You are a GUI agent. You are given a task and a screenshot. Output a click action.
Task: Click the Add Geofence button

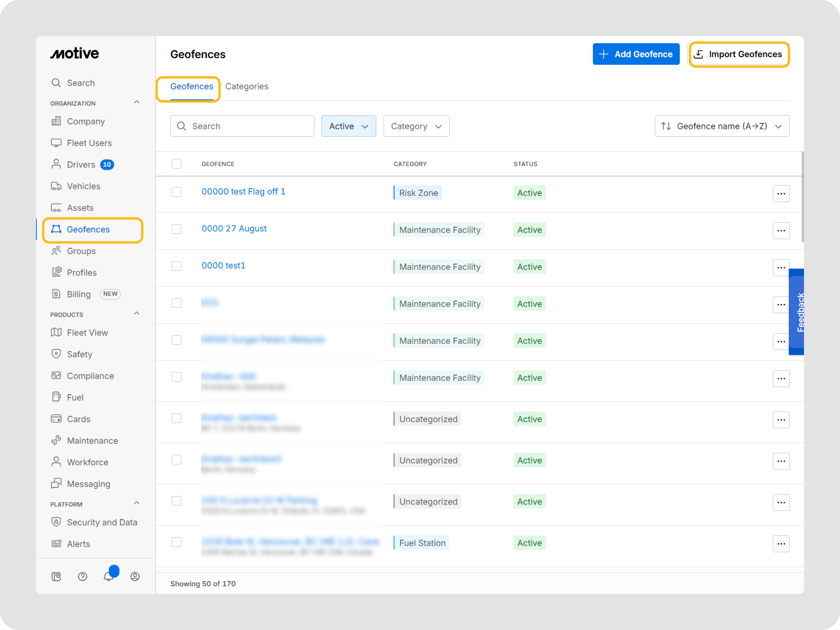pos(636,54)
